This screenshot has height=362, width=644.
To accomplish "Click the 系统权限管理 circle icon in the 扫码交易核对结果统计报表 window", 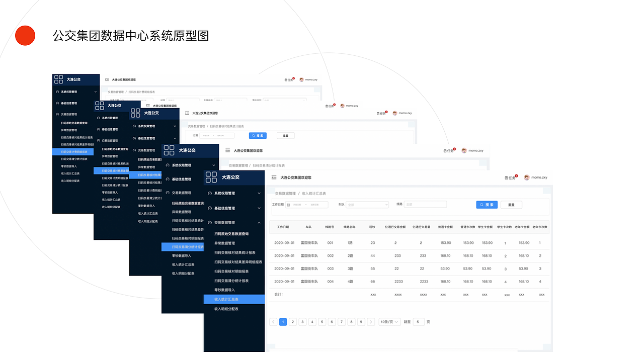I will [134, 126].
